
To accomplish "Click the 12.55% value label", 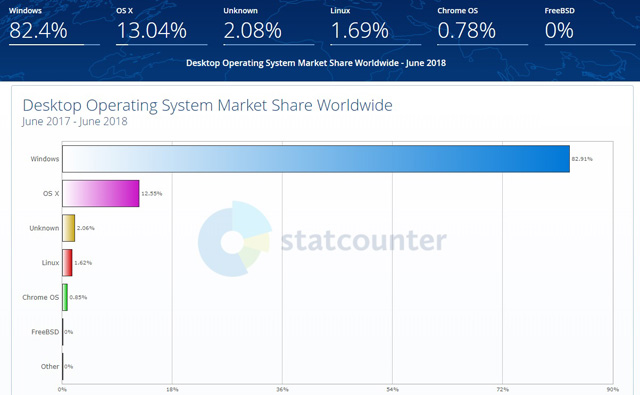I will (151, 193).
